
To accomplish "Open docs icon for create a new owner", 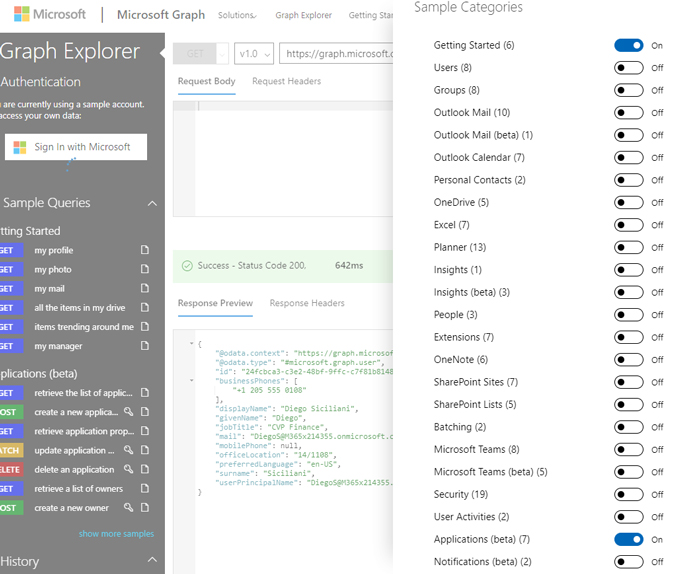I will coord(145,508).
